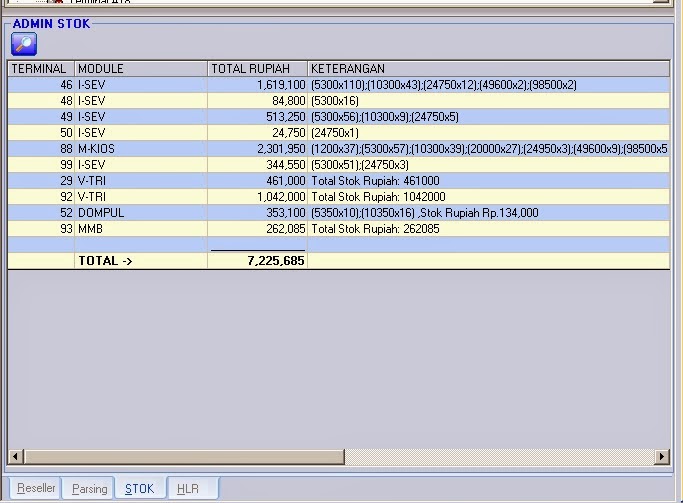This screenshot has height=503, width=683.
Task: Click the TOTAL RUPIAH column header
Action: [258, 69]
